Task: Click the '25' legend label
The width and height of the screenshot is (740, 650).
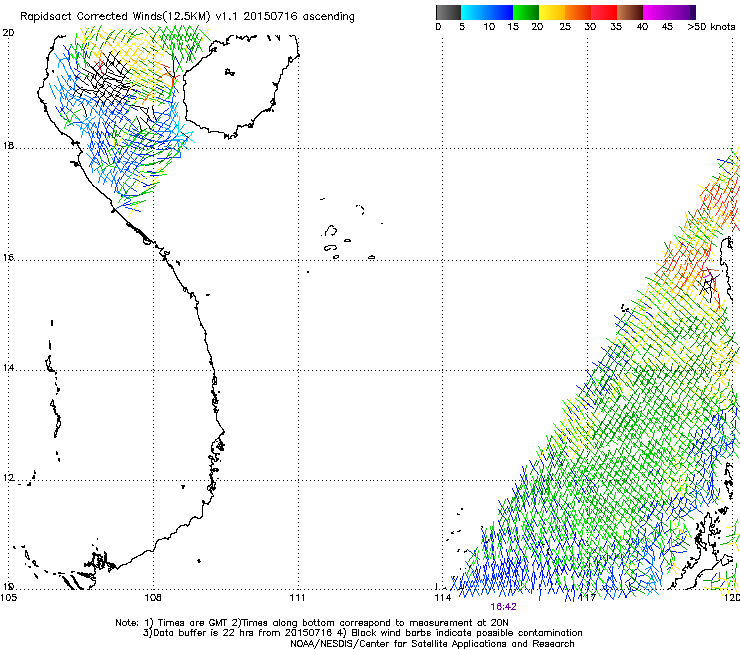Action: click(565, 26)
